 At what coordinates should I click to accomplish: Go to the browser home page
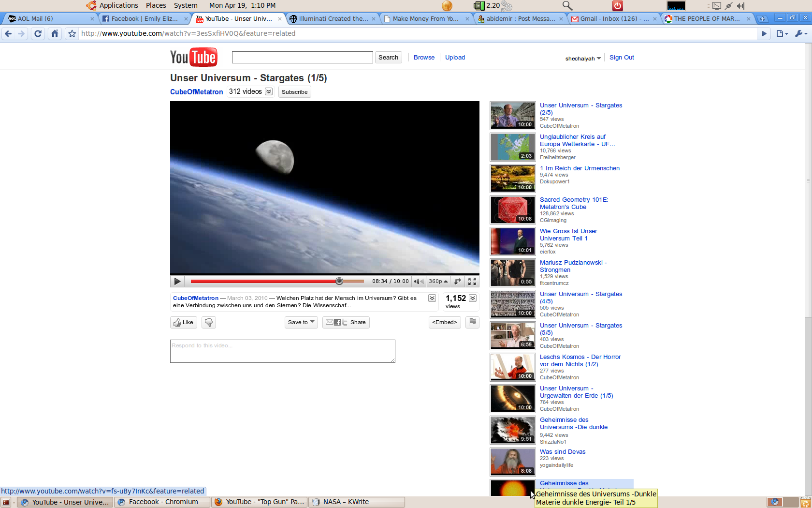click(x=55, y=33)
